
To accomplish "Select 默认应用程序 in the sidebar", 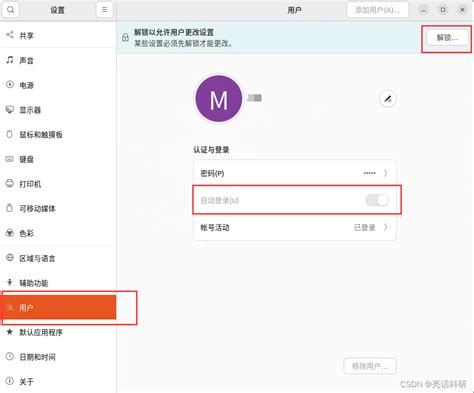I will point(58,332).
